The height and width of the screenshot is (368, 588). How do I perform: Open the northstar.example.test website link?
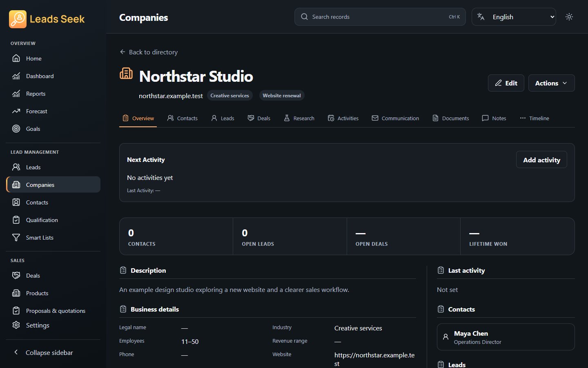tap(171, 96)
